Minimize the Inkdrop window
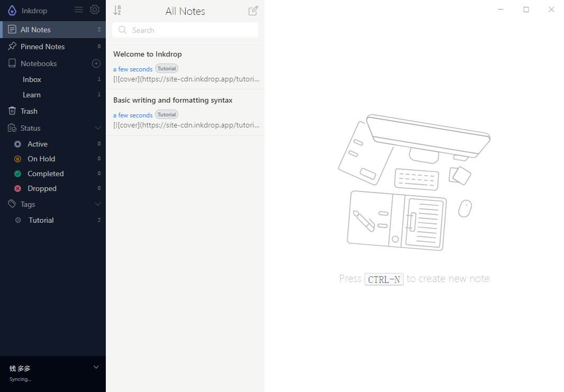The image size is (564, 392). 501,10
